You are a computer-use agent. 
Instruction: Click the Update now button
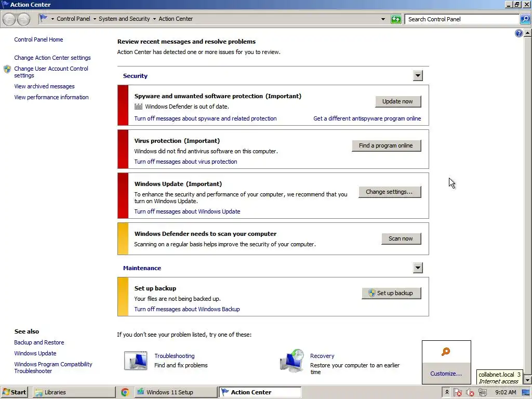398,101
